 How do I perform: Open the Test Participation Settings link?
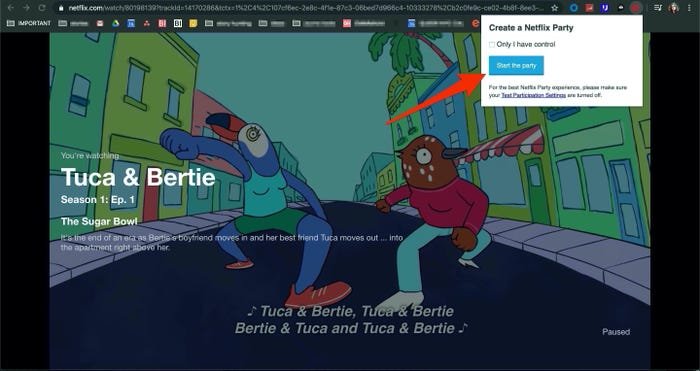533,95
